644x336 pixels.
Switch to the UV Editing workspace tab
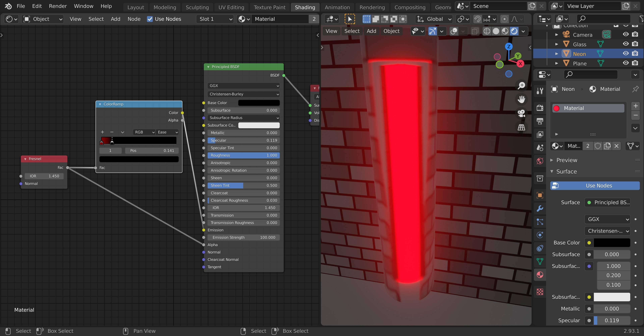coord(231,7)
